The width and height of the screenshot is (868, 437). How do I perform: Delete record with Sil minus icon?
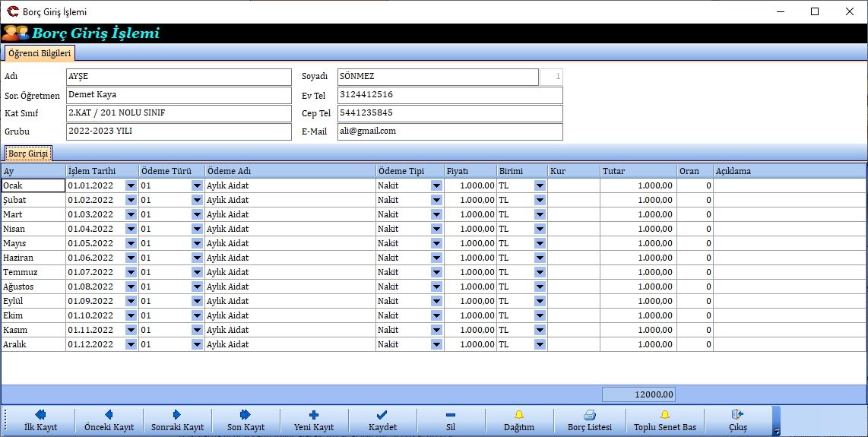coord(451,420)
